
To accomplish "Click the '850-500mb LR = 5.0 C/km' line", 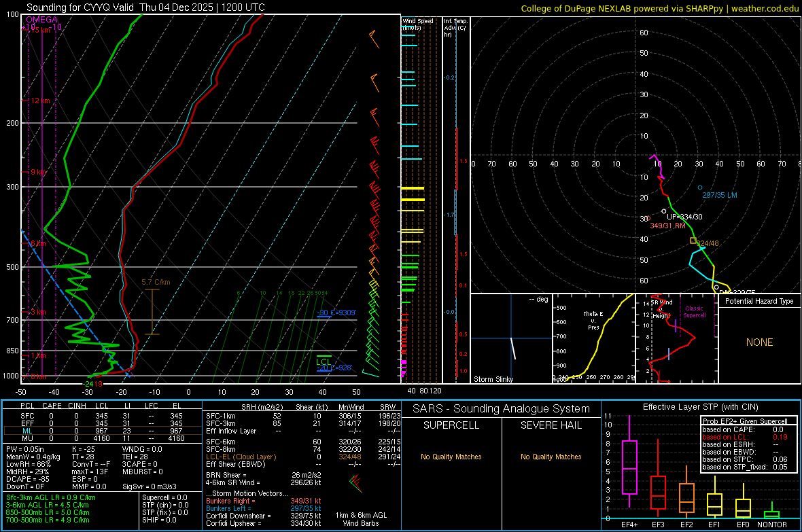I will click(x=48, y=512).
